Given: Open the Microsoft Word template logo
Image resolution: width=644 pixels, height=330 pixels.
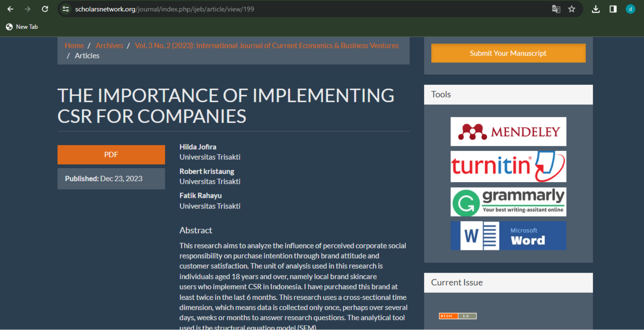Looking at the screenshot, I should click(x=508, y=236).
